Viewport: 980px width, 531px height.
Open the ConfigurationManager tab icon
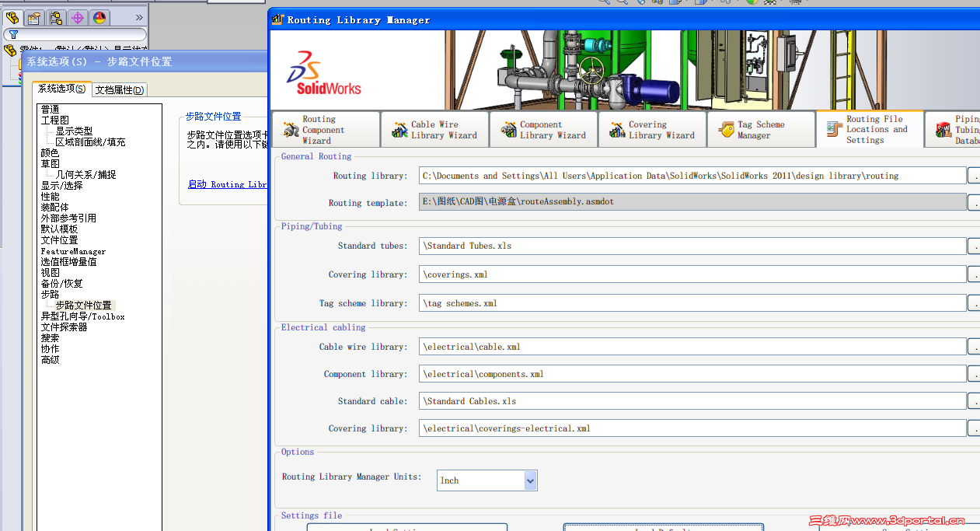(55, 17)
